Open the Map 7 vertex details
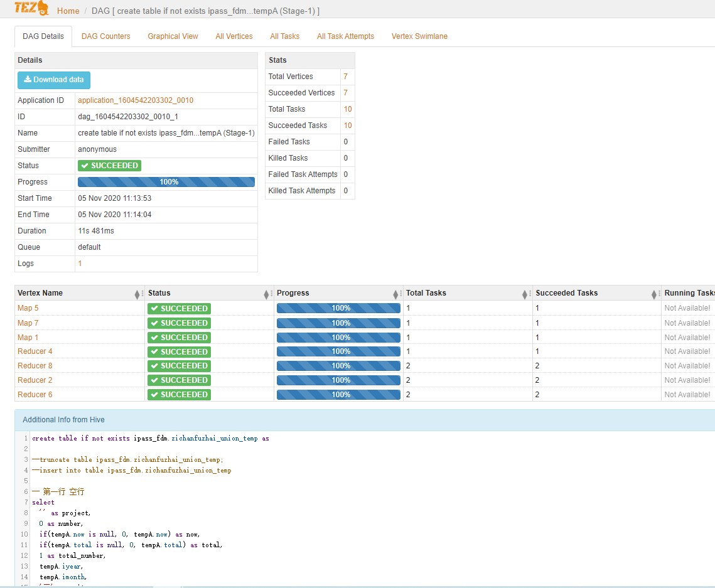 28,323
